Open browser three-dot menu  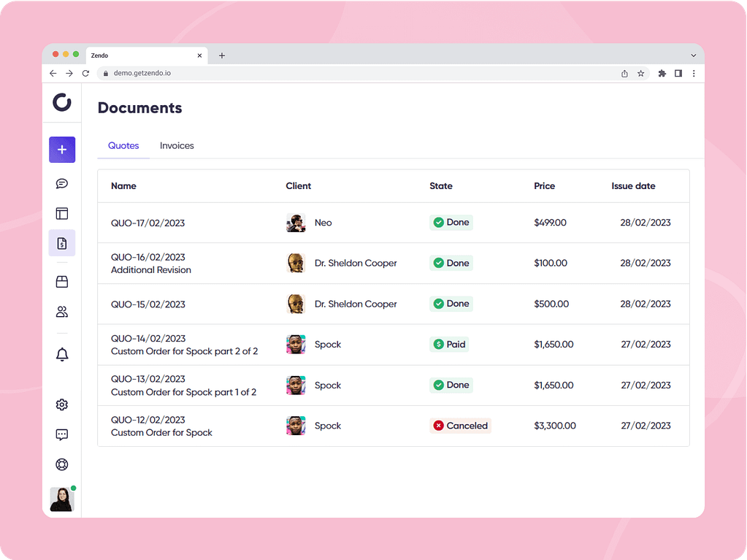click(694, 73)
